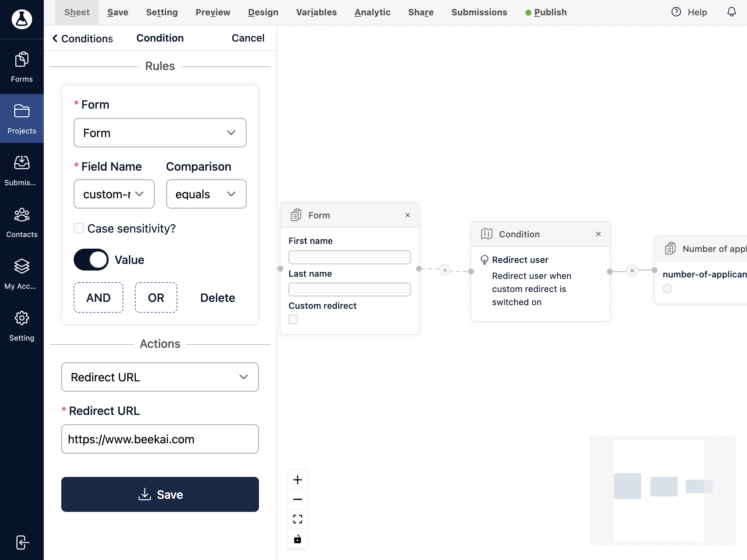This screenshot has width=747, height=560.
Task: Open the Preview menu item
Action: point(213,12)
